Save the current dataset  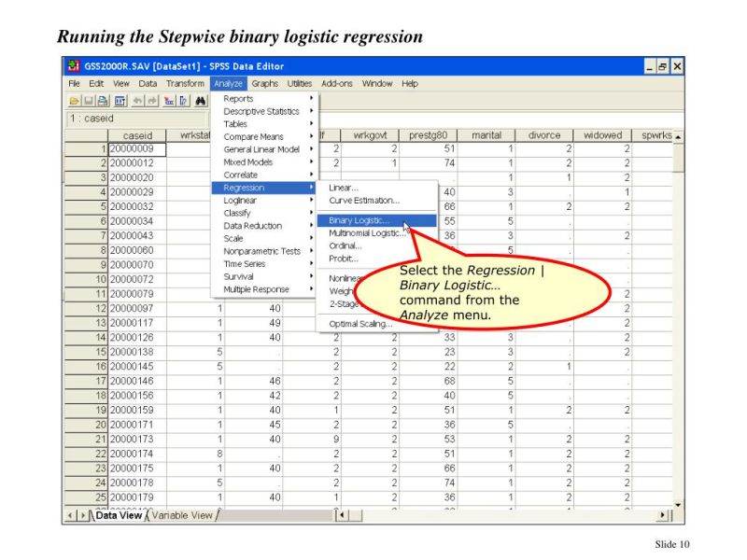coord(87,101)
